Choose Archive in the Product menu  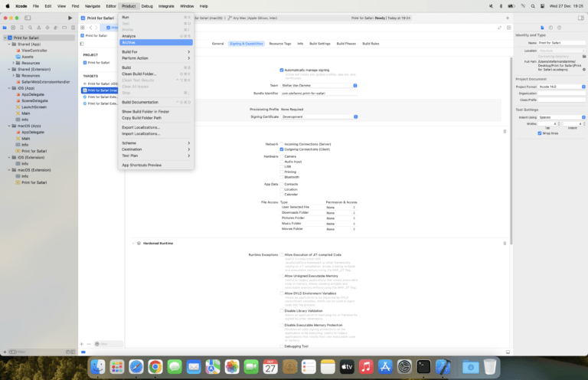[156, 42]
